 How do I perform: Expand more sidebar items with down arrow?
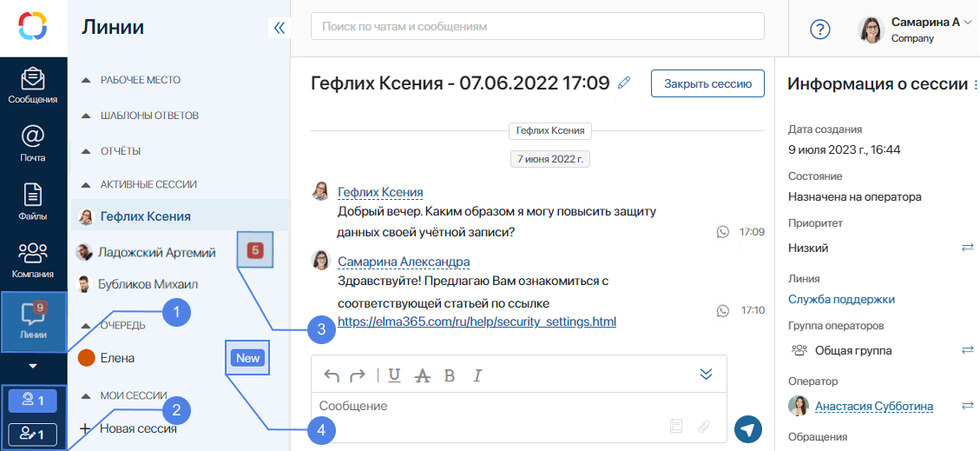point(33,365)
